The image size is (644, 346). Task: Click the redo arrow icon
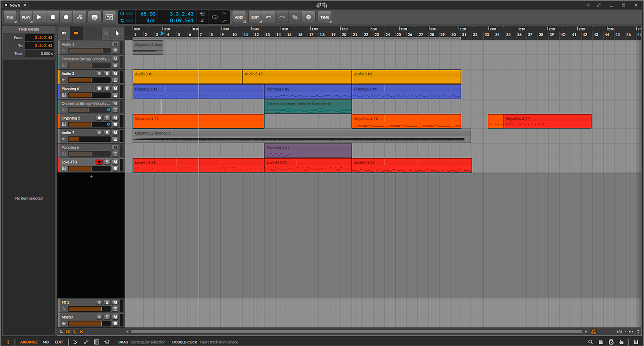(x=282, y=17)
